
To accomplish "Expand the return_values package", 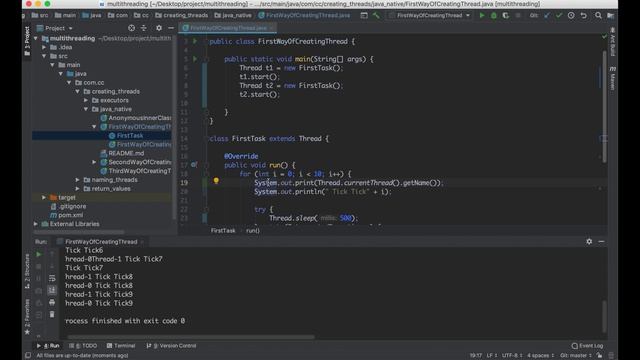I will pyautogui.click(x=78, y=189).
